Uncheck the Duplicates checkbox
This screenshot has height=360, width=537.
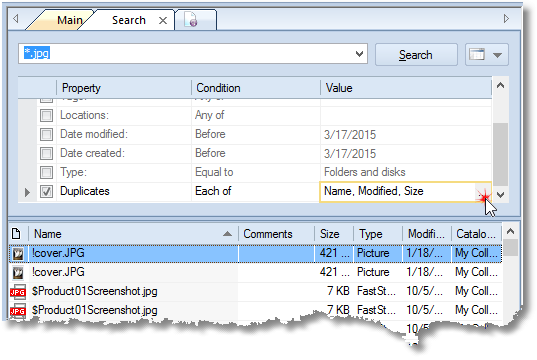pyautogui.click(x=47, y=191)
